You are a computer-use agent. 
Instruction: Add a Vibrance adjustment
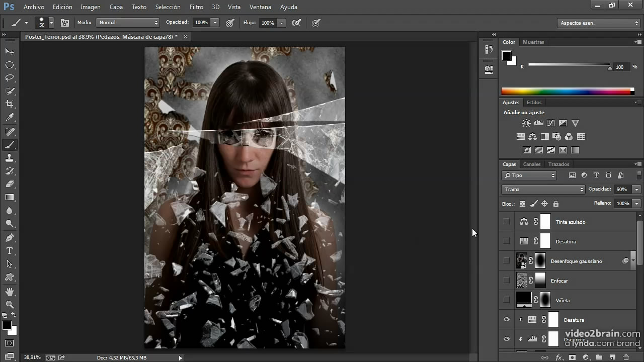pyautogui.click(x=575, y=123)
